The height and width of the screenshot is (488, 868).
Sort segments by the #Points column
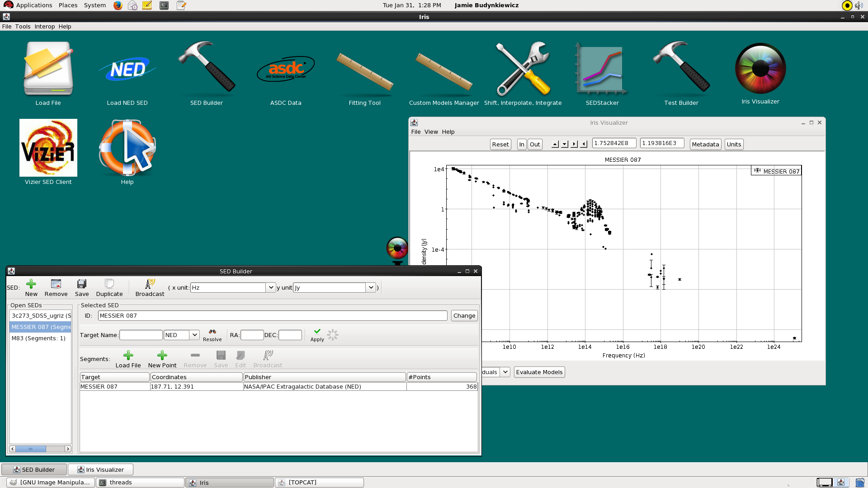(x=442, y=377)
